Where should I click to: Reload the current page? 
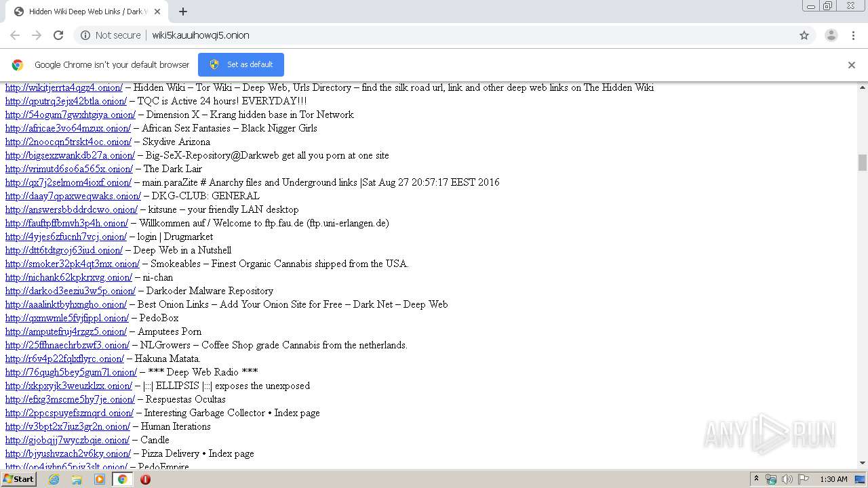[x=58, y=35]
